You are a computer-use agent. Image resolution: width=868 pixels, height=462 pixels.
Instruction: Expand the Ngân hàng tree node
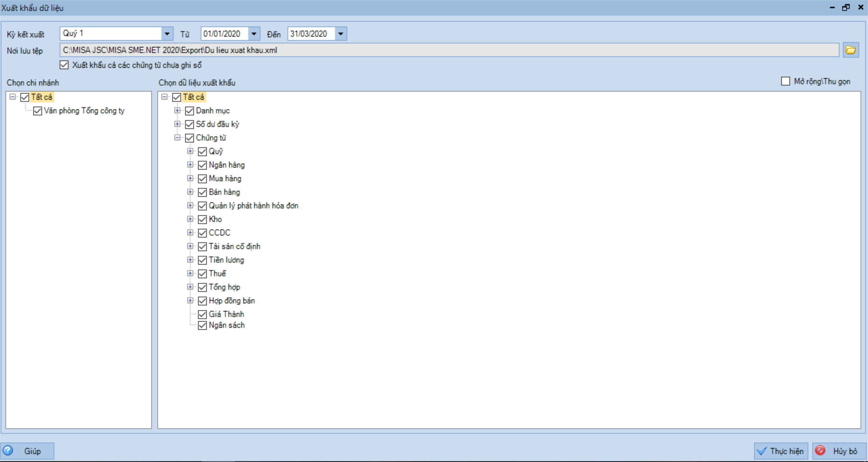pyautogui.click(x=190, y=165)
